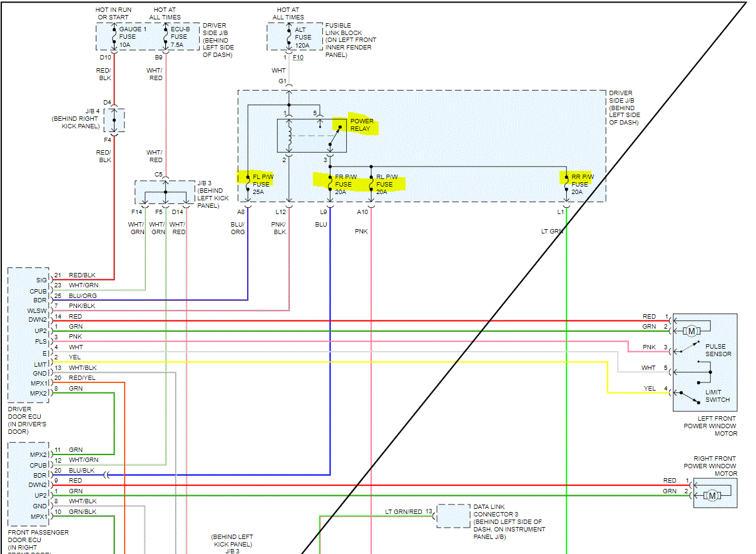756x554 pixels.
Task: Click the highlighted RR P/W FUSE label
Action: [580, 181]
